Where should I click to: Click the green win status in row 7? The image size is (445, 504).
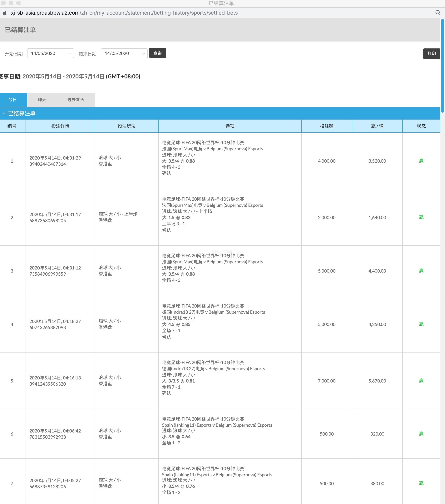click(421, 483)
